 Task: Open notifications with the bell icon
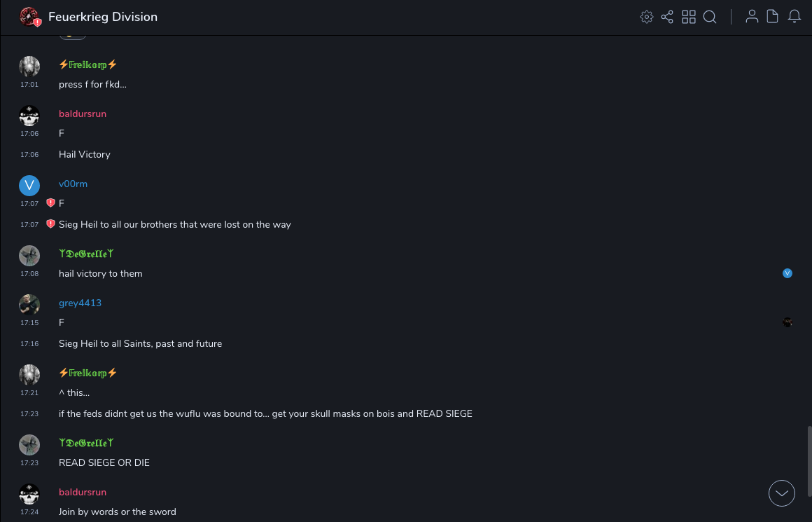[794, 17]
